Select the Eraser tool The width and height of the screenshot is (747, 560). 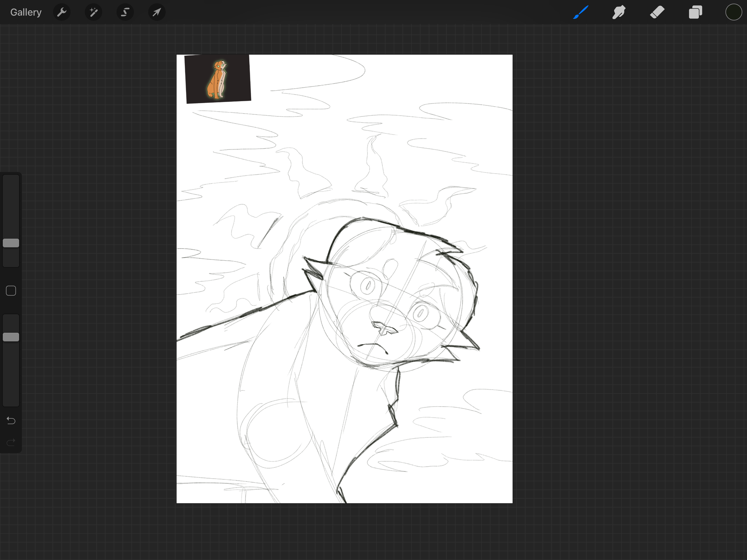(x=657, y=12)
